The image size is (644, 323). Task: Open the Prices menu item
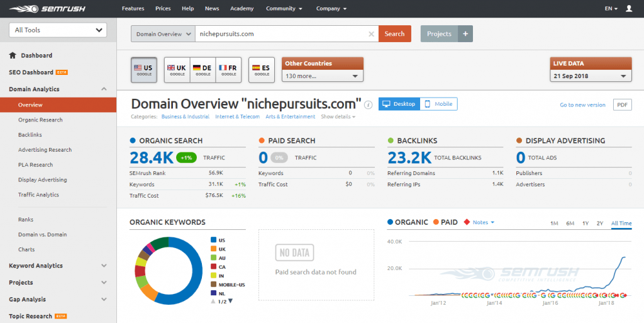pos(163,9)
